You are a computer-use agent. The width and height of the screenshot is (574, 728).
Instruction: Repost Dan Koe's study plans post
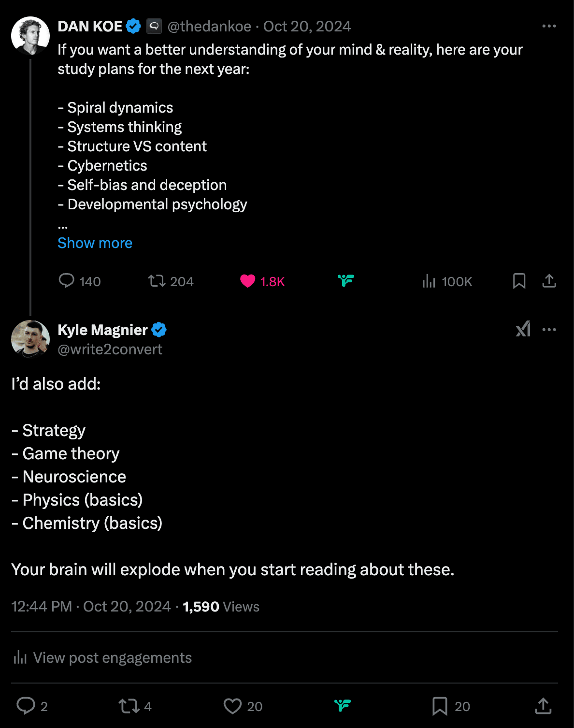pyautogui.click(x=157, y=281)
